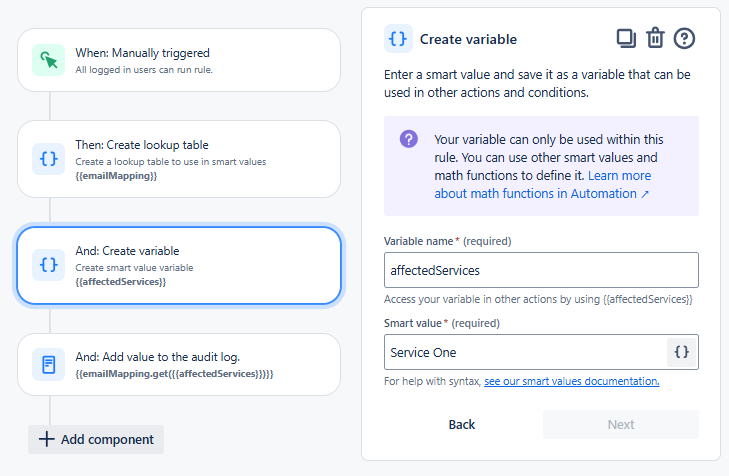729x476 pixels.
Task: Click the smart value braces button
Action: point(681,352)
